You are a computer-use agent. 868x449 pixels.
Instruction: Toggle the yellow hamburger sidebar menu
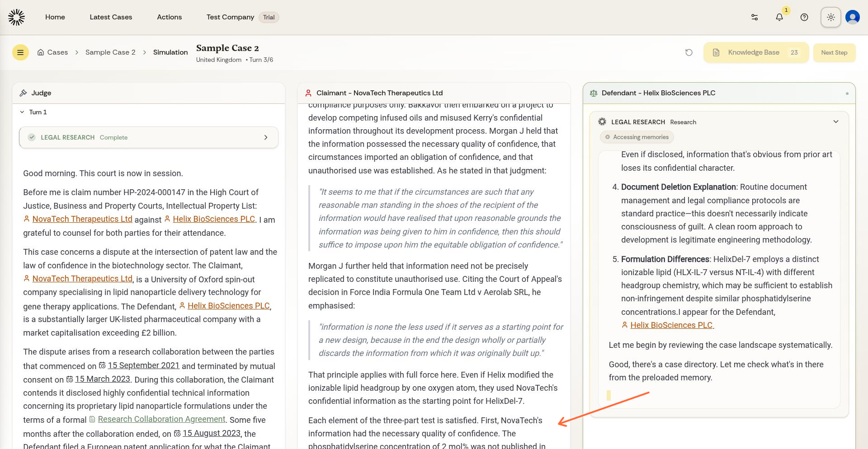[x=20, y=52]
